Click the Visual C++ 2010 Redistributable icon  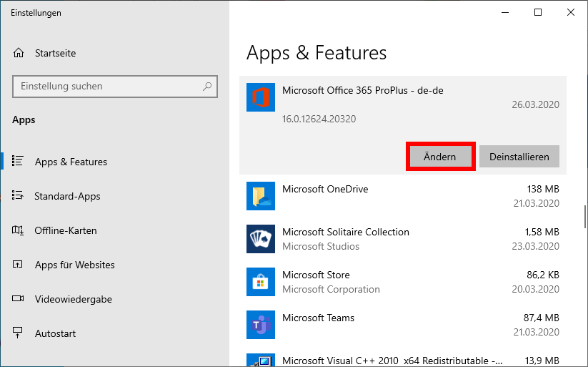(261, 361)
